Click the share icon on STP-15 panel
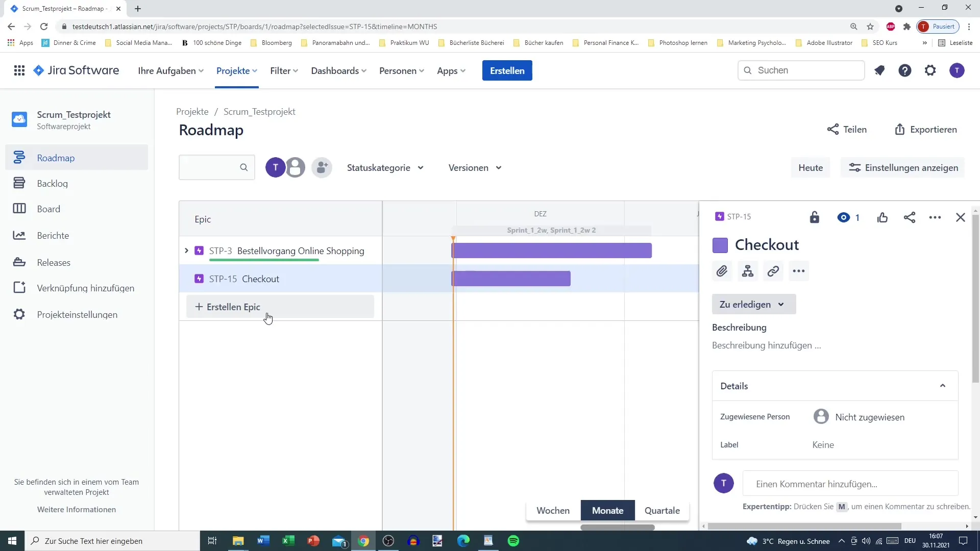The height and width of the screenshot is (551, 980). (x=911, y=217)
